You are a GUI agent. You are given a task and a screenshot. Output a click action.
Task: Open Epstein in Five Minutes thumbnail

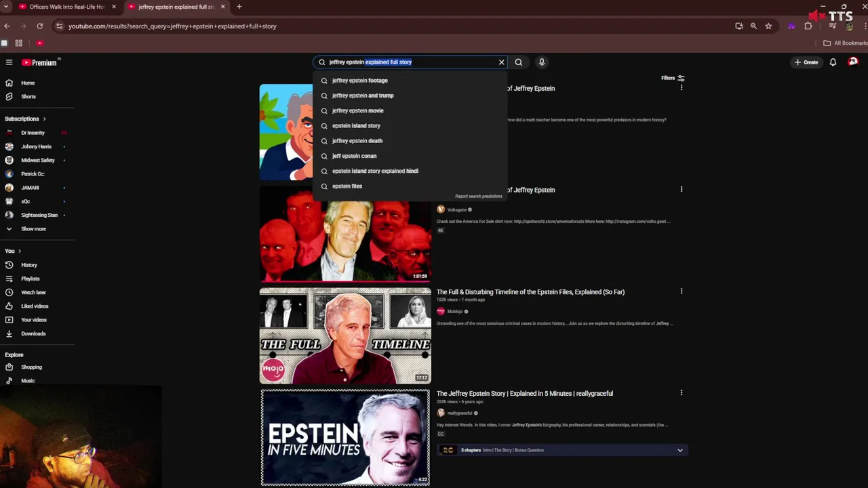tap(345, 438)
